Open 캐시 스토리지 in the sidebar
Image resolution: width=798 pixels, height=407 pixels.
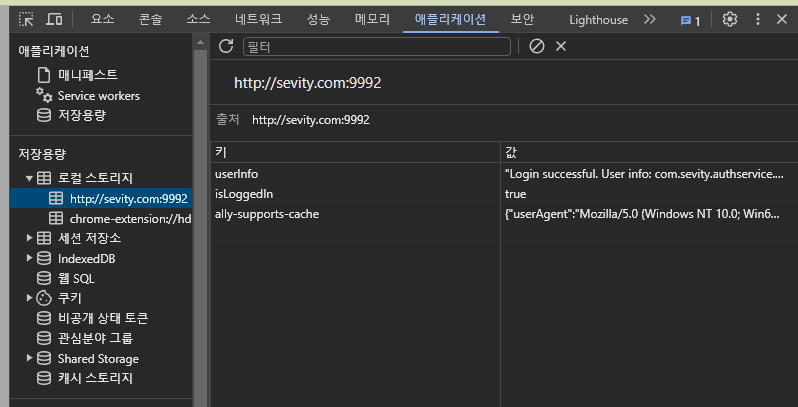[x=95, y=379]
